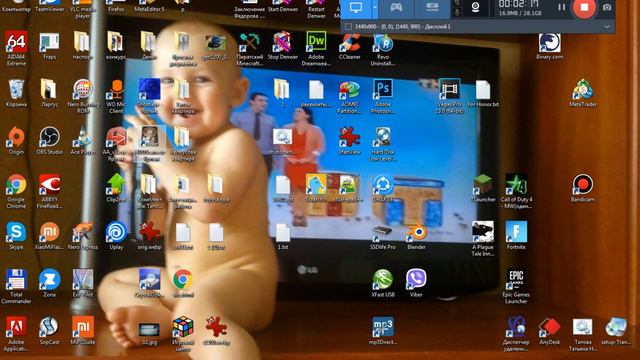Launch SopCast shortcut

point(49,331)
